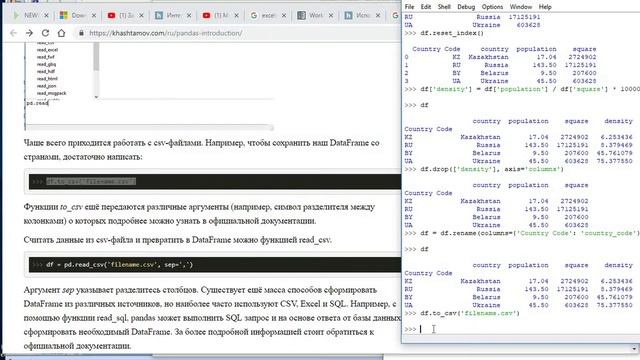Select read_json in autocomplete list
Viewport: 640px width, 360px height.
[47, 86]
